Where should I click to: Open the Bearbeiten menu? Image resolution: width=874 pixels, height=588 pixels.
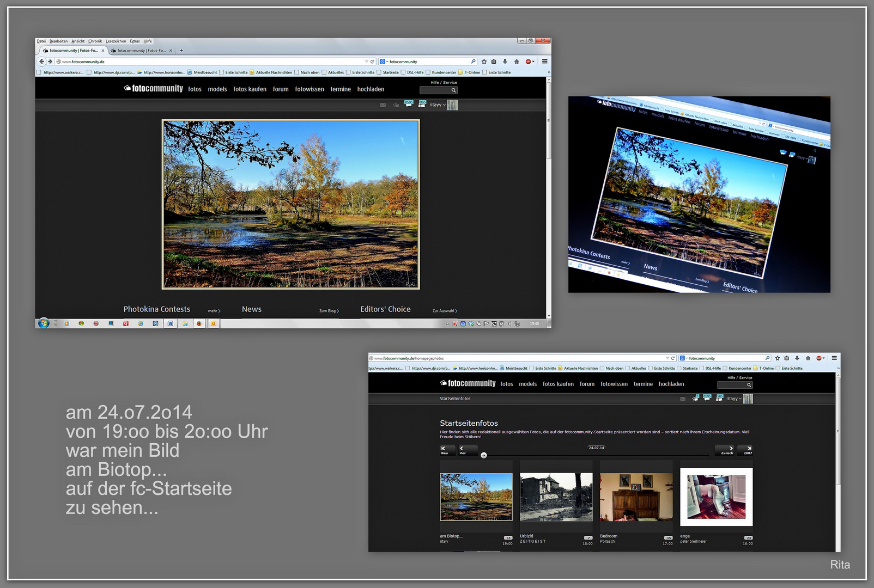point(58,41)
